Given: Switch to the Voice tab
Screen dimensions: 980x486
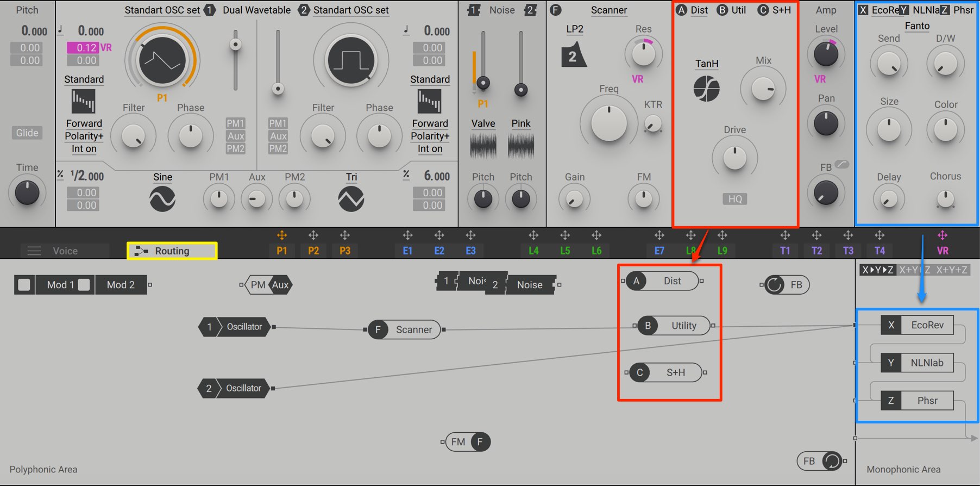Looking at the screenshot, I should pos(65,251).
